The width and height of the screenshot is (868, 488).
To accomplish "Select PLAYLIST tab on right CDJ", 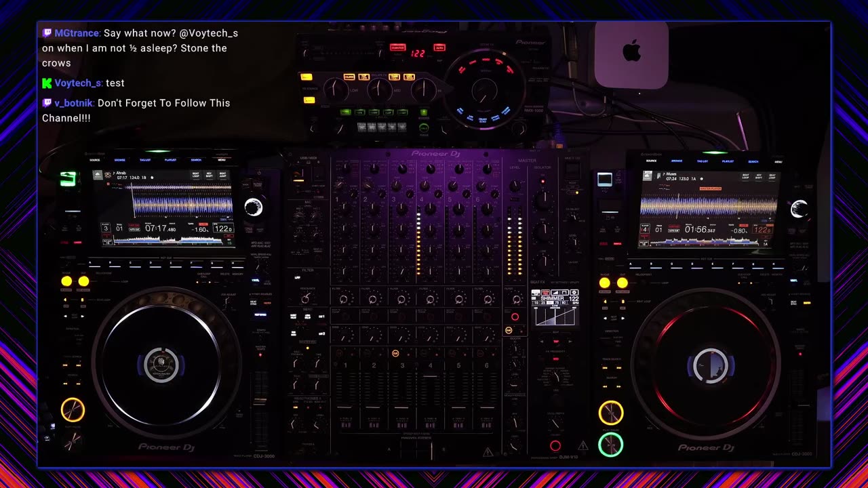I will click(728, 161).
